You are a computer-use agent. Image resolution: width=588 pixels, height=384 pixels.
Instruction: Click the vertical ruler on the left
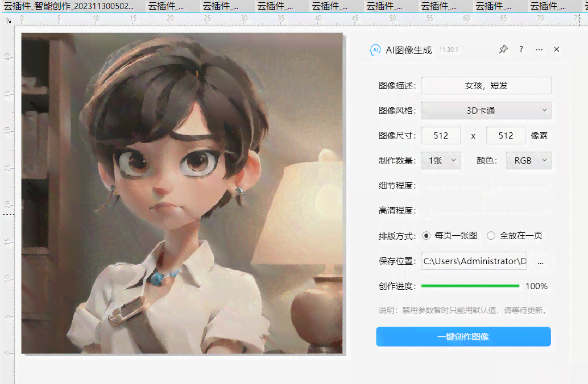7,204
